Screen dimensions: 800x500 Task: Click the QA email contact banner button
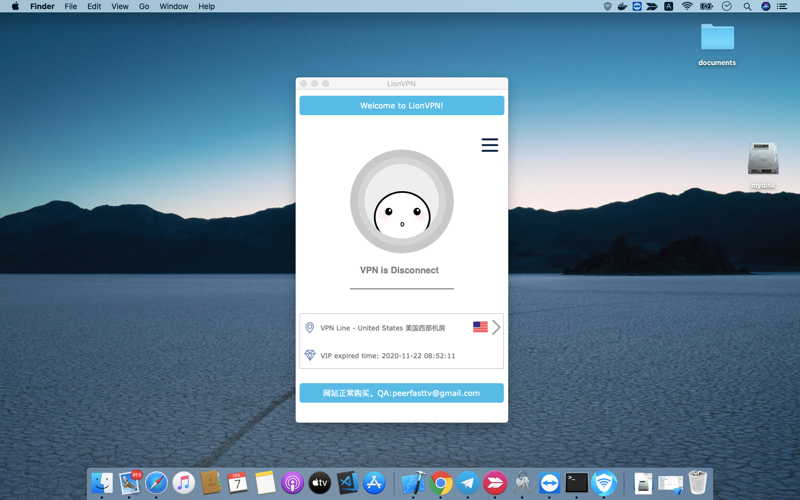tap(402, 393)
